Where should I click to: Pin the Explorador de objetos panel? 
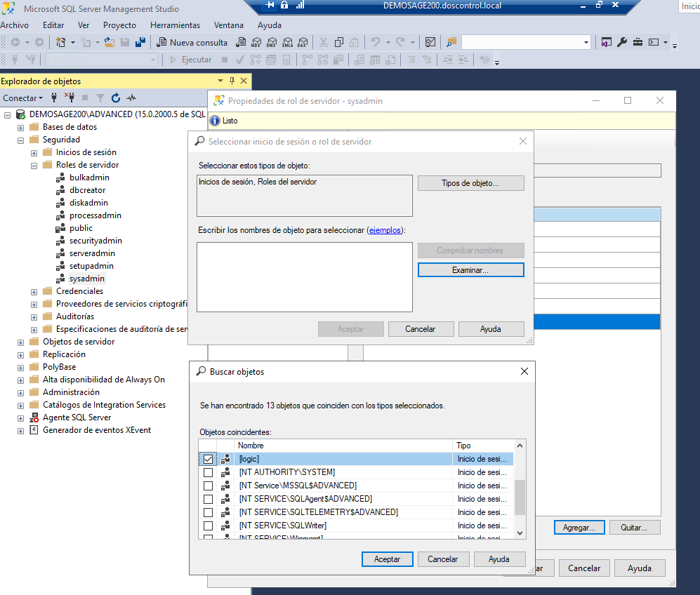232,81
